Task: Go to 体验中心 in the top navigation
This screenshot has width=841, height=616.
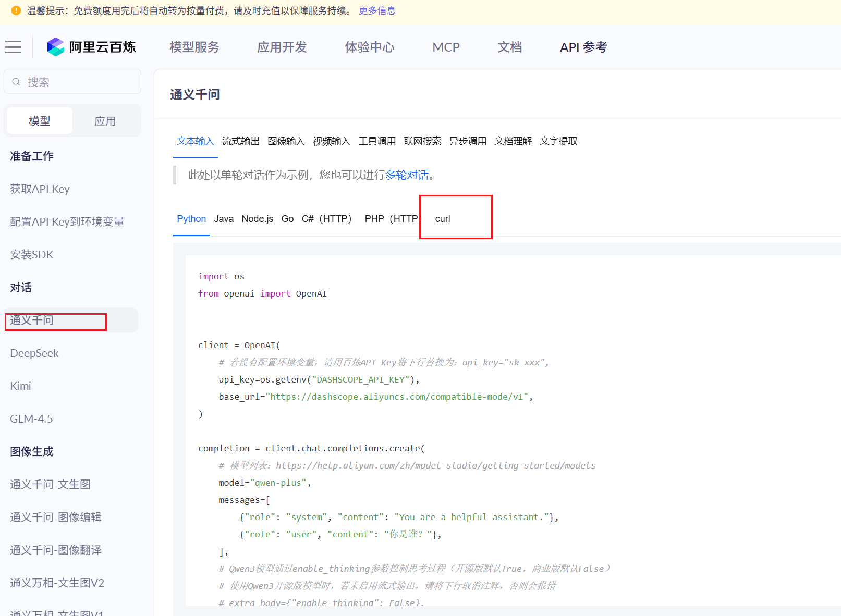Action: 370,47
